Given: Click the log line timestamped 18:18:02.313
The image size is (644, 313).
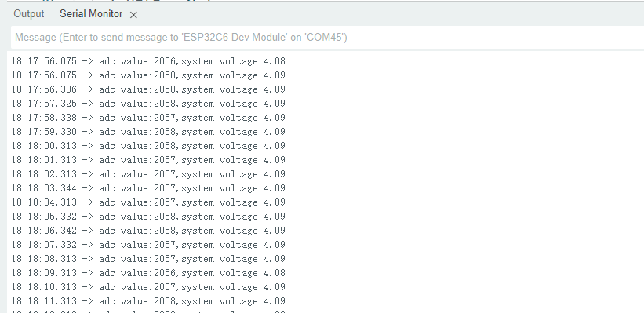Looking at the screenshot, I should [x=148, y=174].
